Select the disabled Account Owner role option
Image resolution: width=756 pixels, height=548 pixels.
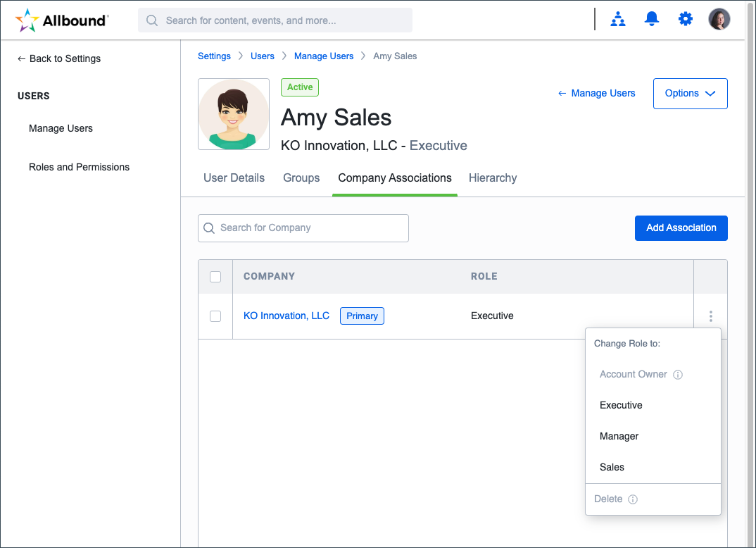[x=633, y=374]
